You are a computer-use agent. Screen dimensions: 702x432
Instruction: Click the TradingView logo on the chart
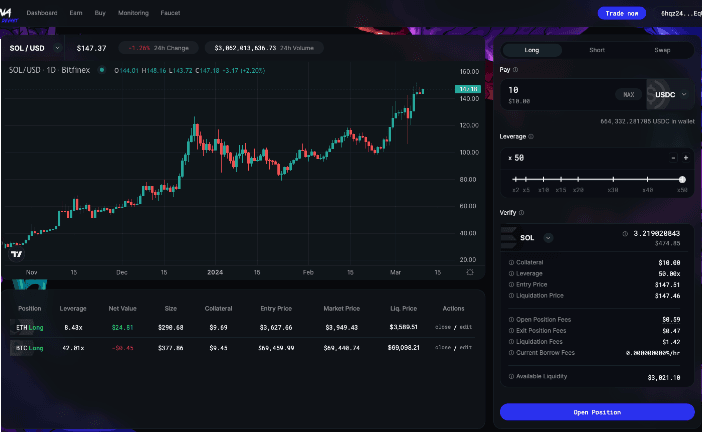click(x=16, y=254)
